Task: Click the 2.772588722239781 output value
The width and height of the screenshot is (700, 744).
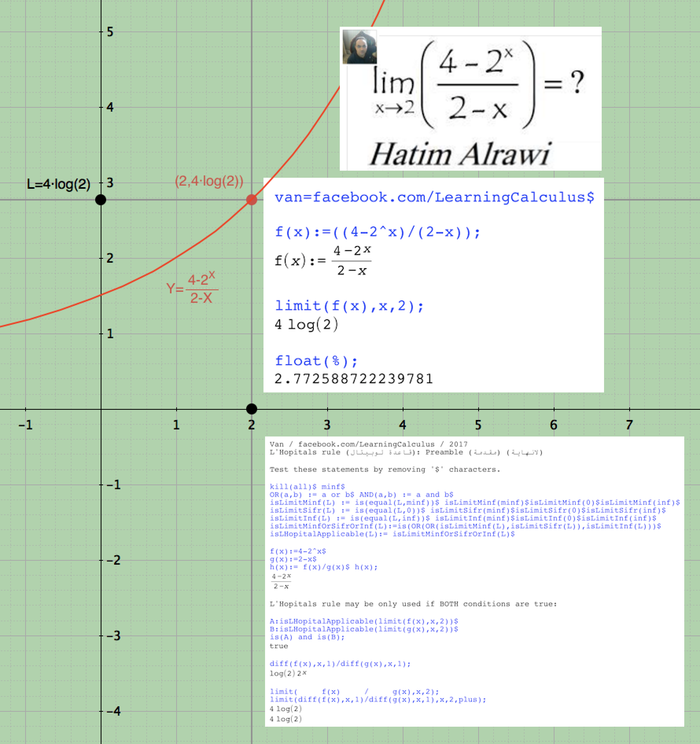Action: [354, 379]
